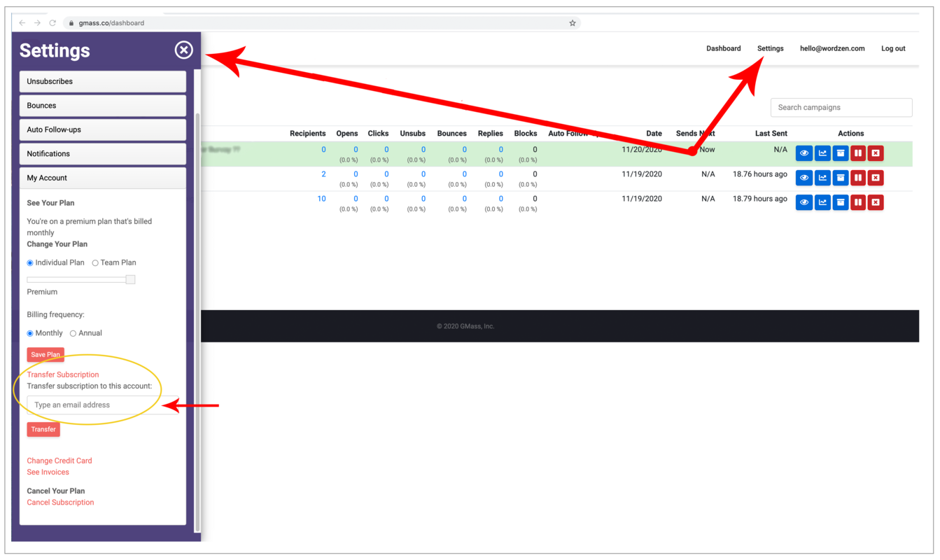The image size is (940, 560).
Task: Click the page reload icon in the browser
Action: pyautogui.click(x=52, y=22)
